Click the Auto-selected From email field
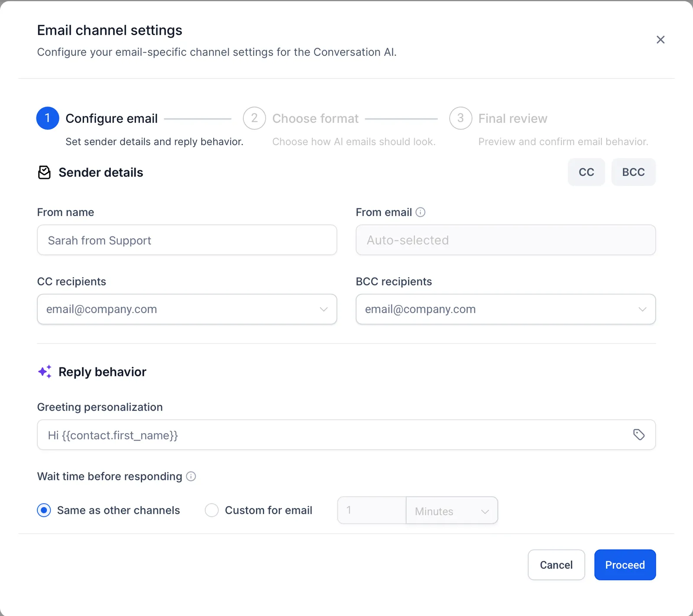Image resolution: width=693 pixels, height=616 pixels. point(505,240)
